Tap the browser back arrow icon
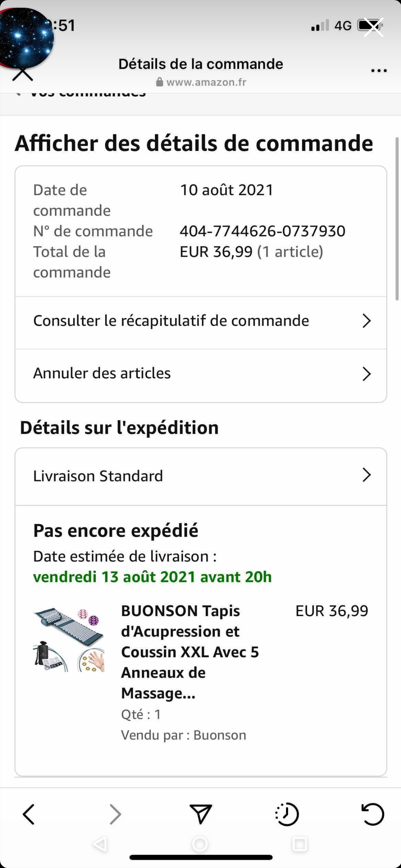 click(x=29, y=814)
